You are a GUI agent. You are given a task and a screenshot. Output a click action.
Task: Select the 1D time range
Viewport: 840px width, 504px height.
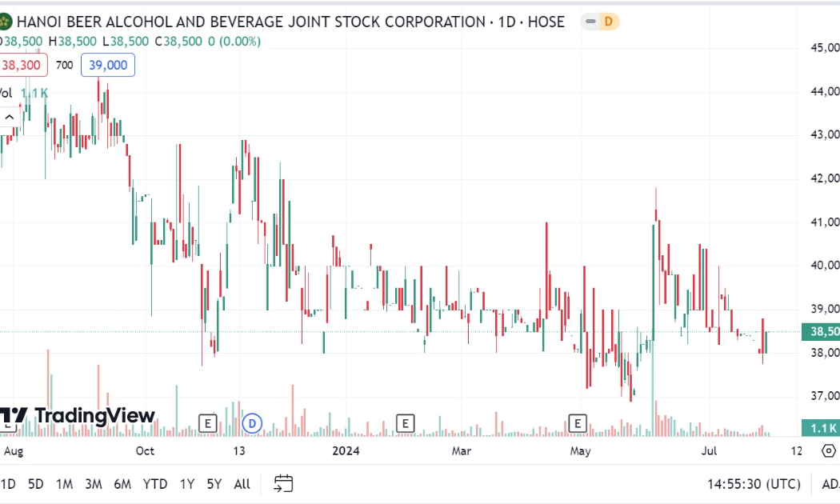click(7, 484)
